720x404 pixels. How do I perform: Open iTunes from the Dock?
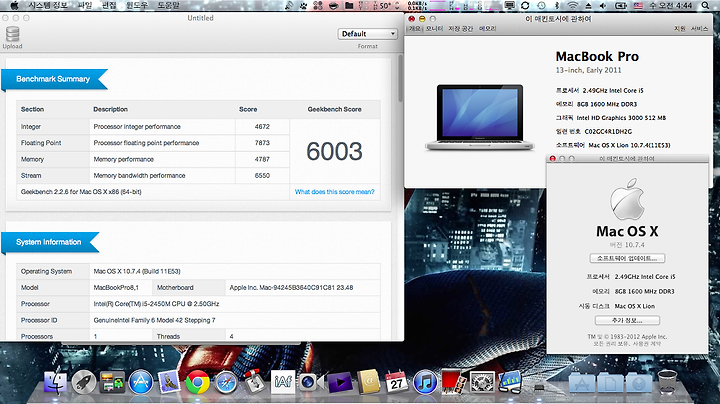tap(425, 382)
